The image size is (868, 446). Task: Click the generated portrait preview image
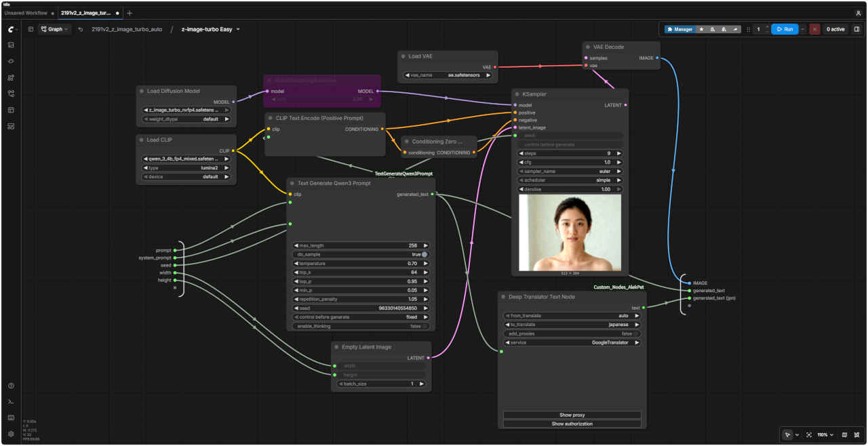pyautogui.click(x=570, y=232)
